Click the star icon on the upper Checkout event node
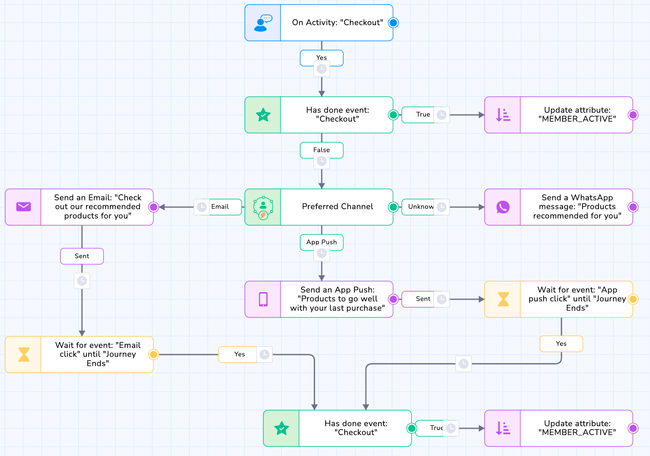 (263, 115)
